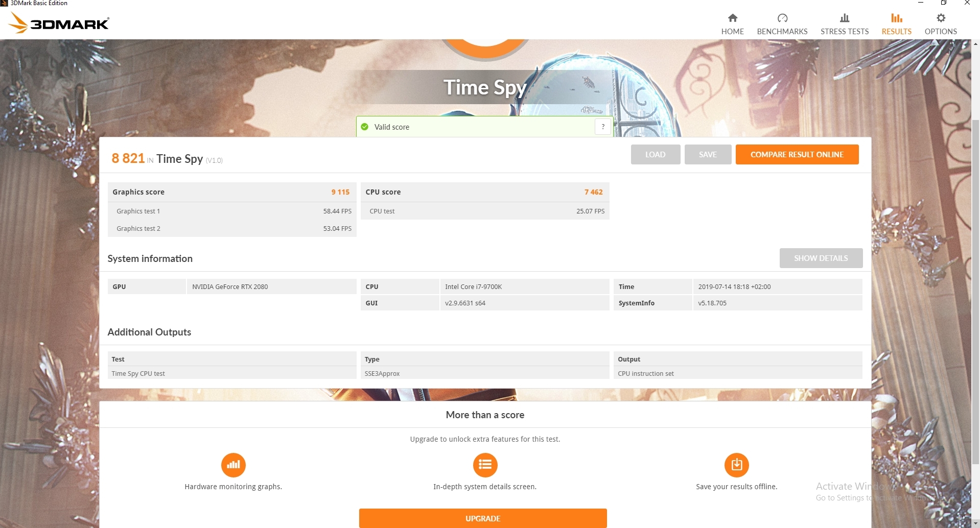This screenshot has width=980, height=528.
Task: Close the 3DMark window
Action: [967, 3]
